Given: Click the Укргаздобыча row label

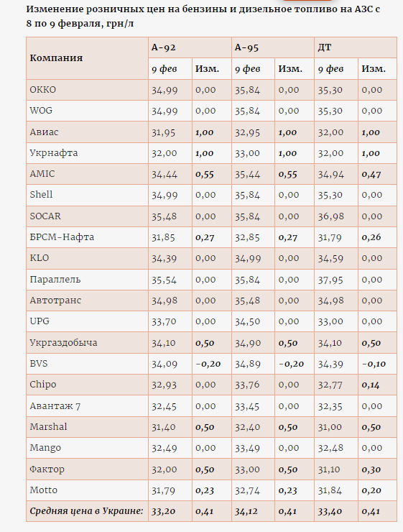Looking at the screenshot, I should [x=63, y=343].
